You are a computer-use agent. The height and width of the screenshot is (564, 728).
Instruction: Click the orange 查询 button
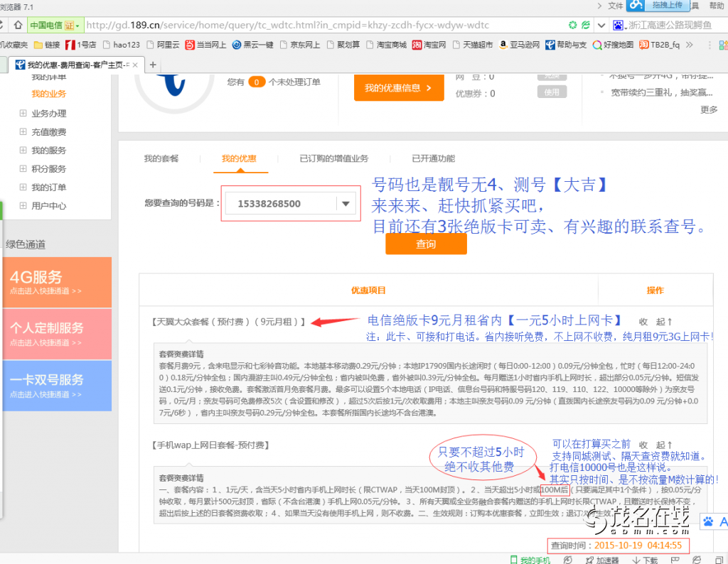pos(426,244)
